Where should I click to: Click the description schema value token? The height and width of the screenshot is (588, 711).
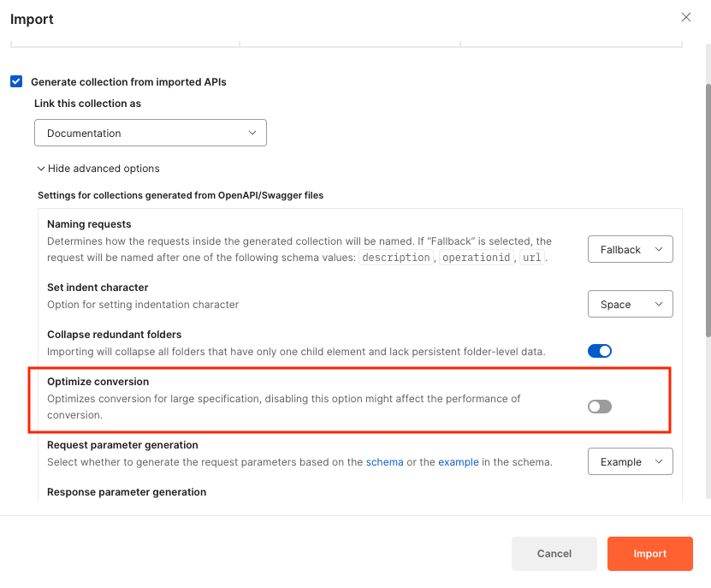[x=396, y=258]
